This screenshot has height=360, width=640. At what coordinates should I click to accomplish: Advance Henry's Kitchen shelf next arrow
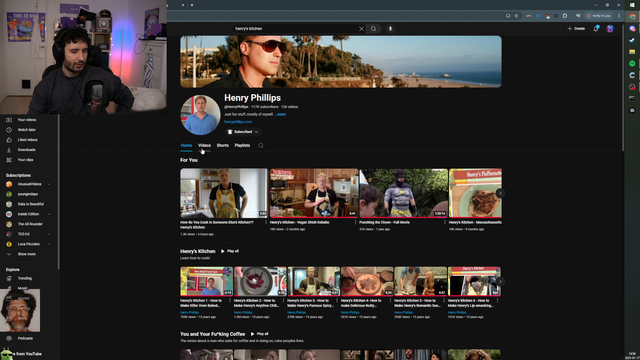500,282
